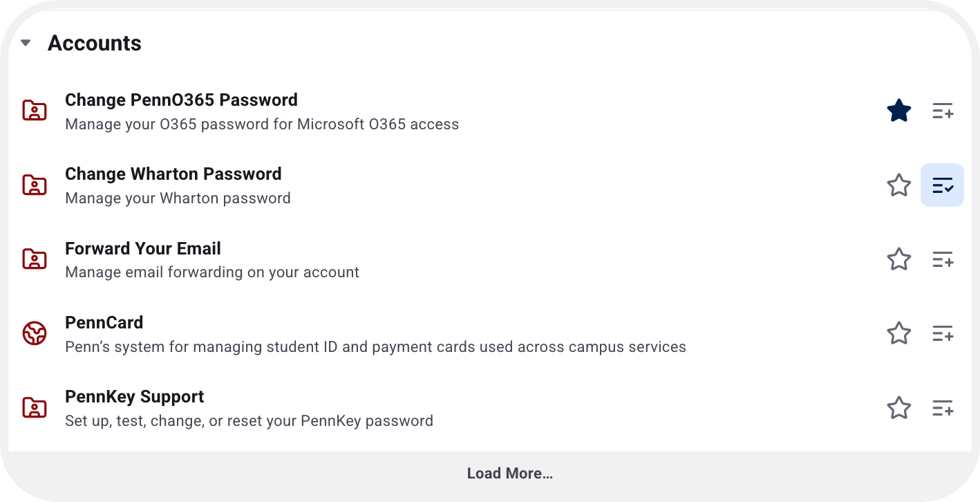This screenshot has height=502, width=980.
Task: Add PennKey Support to list
Action: click(943, 408)
